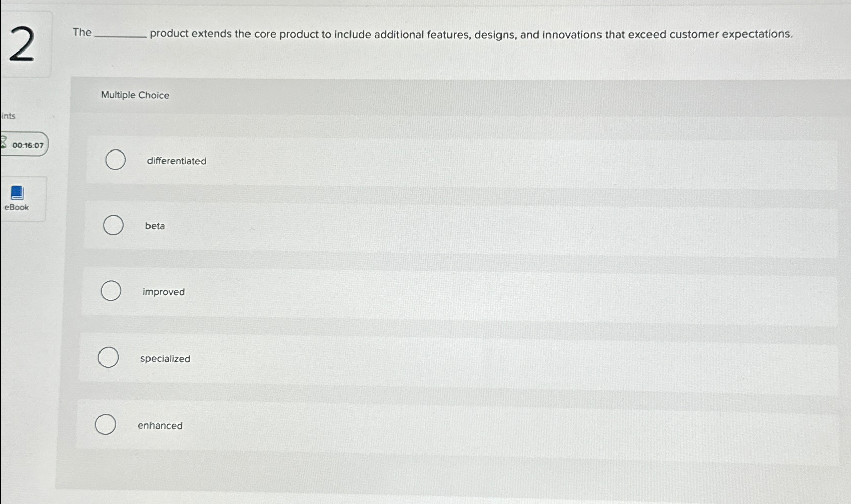Click the blue book icon above eBook label
851x504 pixels.
point(17,192)
